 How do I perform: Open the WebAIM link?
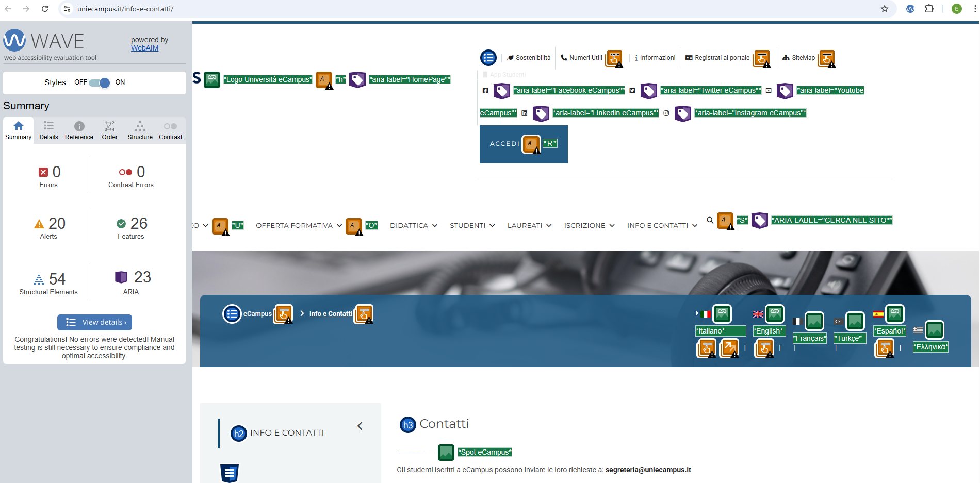click(144, 48)
